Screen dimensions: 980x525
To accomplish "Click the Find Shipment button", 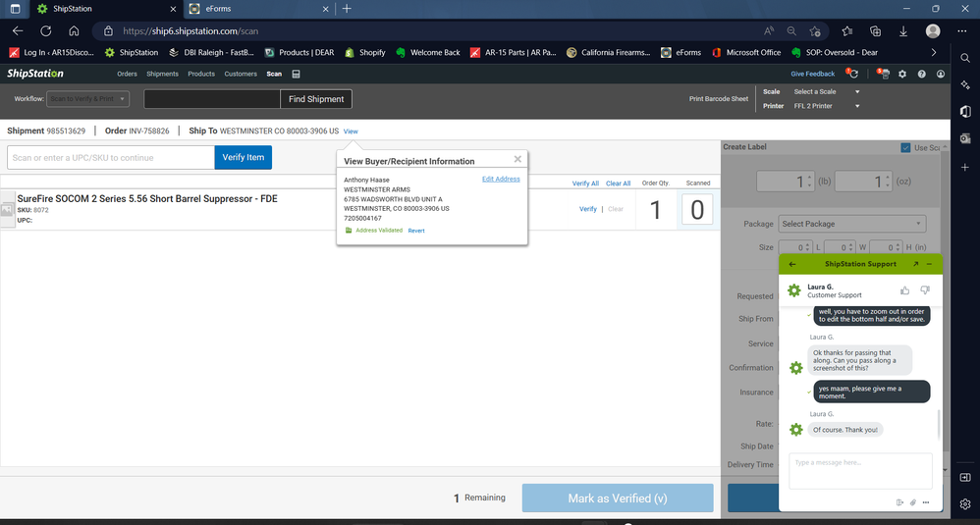I will (315, 99).
